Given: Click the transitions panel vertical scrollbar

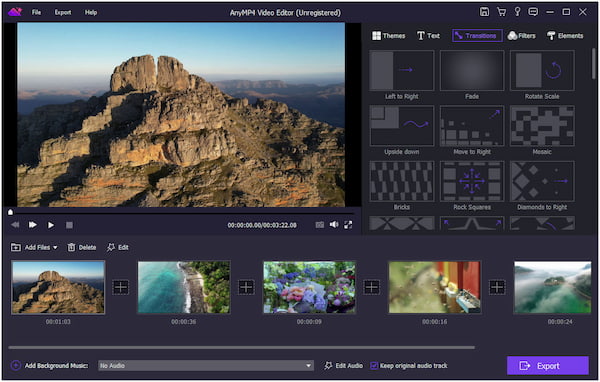Looking at the screenshot, I should pos(593,63).
